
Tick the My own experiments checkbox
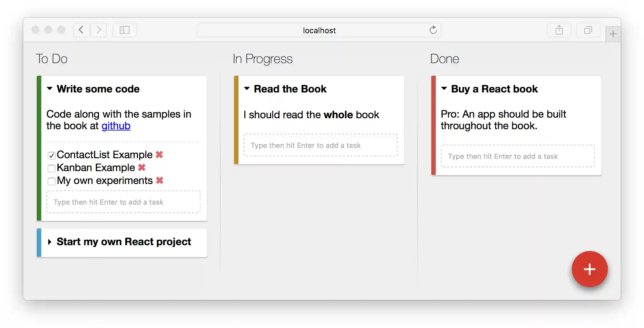click(52, 181)
